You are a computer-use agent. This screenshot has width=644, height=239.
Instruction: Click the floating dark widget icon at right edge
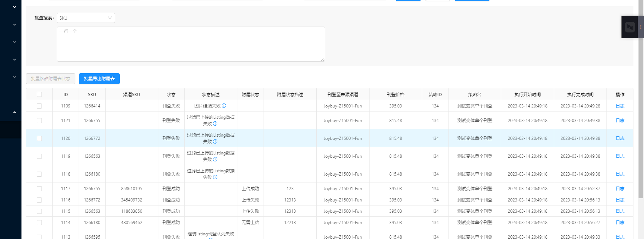click(630, 27)
